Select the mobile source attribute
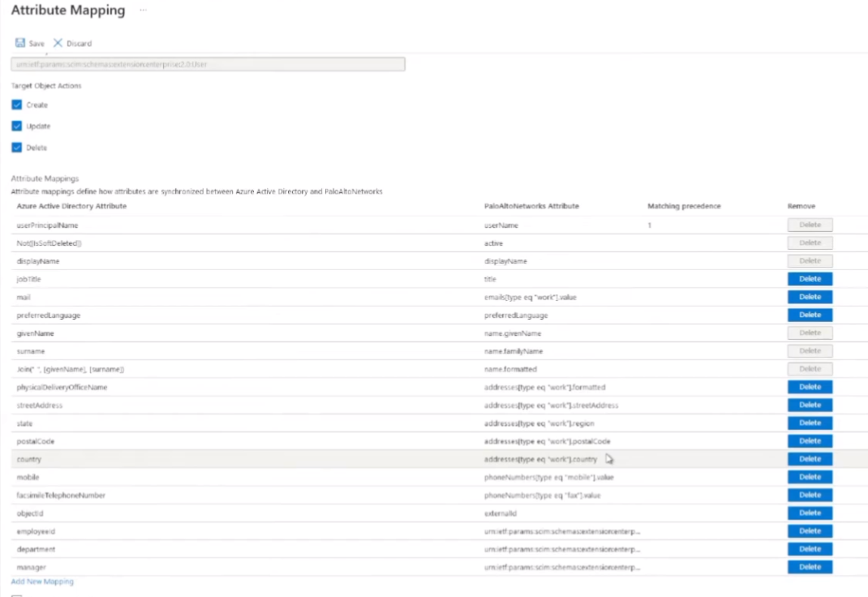868x597 pixels. point(28,478)
